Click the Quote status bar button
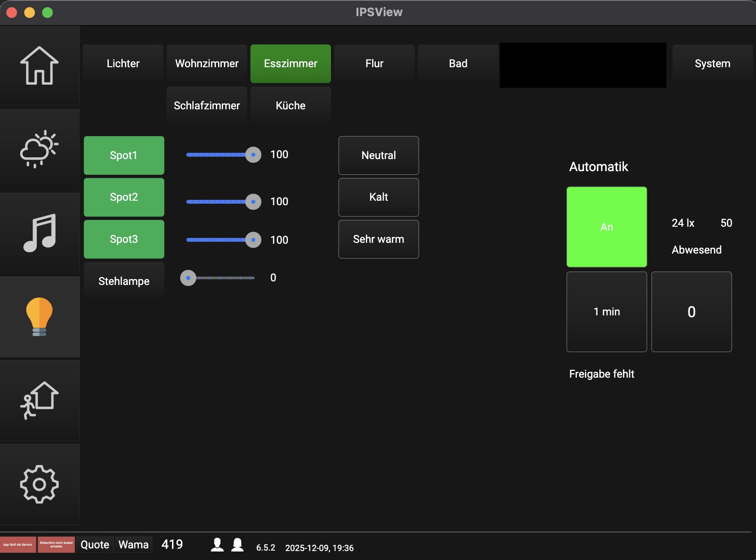The image size is (756, 560). pyautogui.click(x=95, y=545)
